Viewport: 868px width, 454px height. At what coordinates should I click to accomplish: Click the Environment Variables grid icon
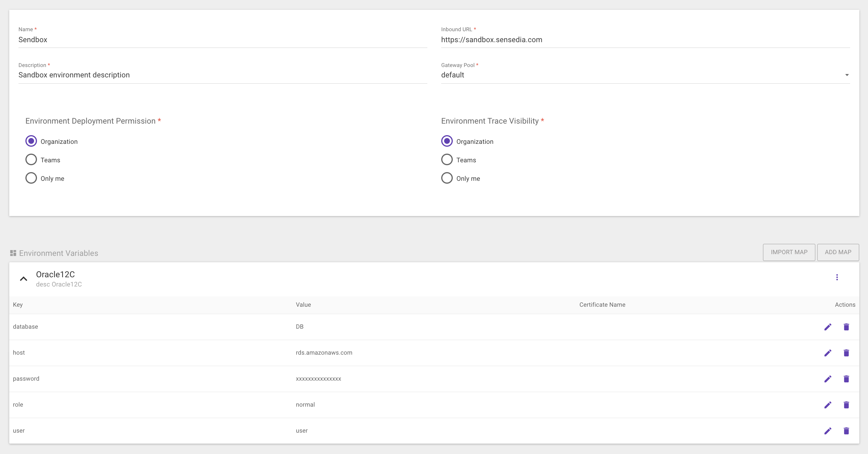tap(13, 253)
